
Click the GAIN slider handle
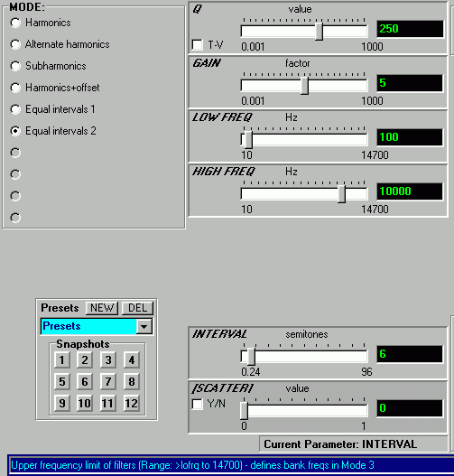coord(304,86)
